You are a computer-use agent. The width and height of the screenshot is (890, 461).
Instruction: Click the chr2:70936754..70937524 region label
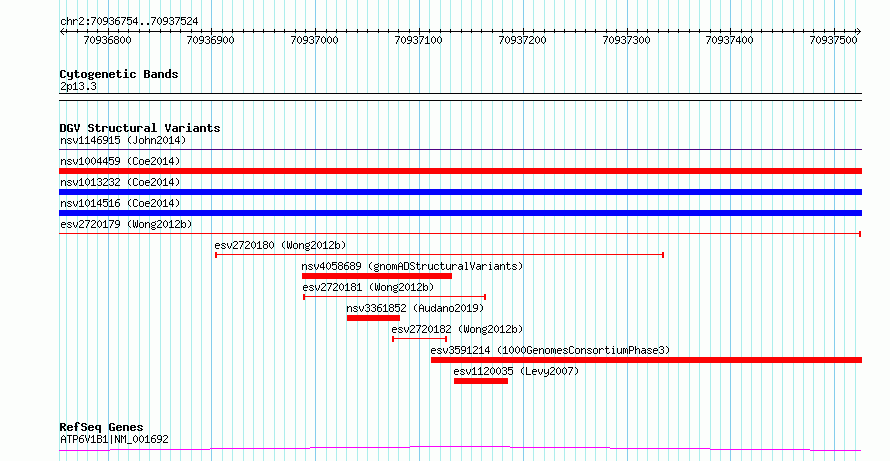[129, 22]
